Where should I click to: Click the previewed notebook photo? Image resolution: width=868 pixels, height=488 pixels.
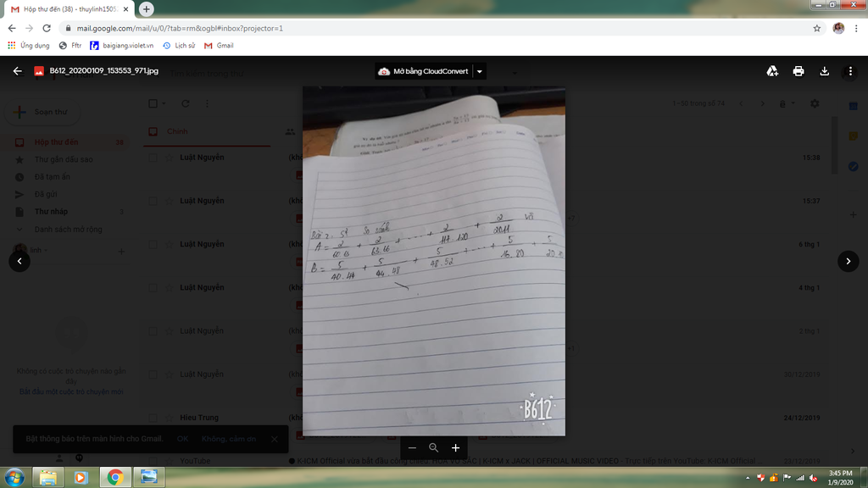tap(433, 261)
